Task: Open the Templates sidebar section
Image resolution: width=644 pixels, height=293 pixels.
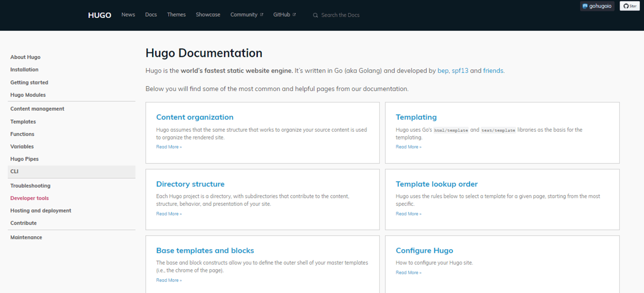Action: coord(23,121)
